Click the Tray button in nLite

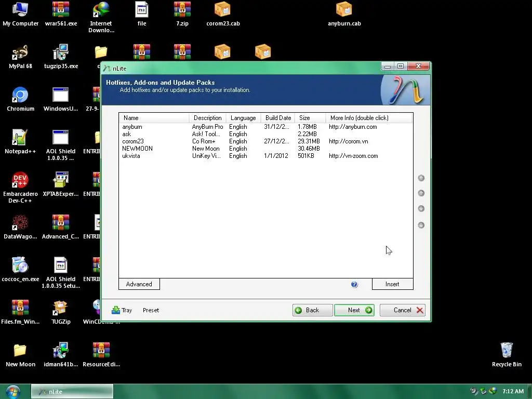pyautogui.click(x=122, y=310)
